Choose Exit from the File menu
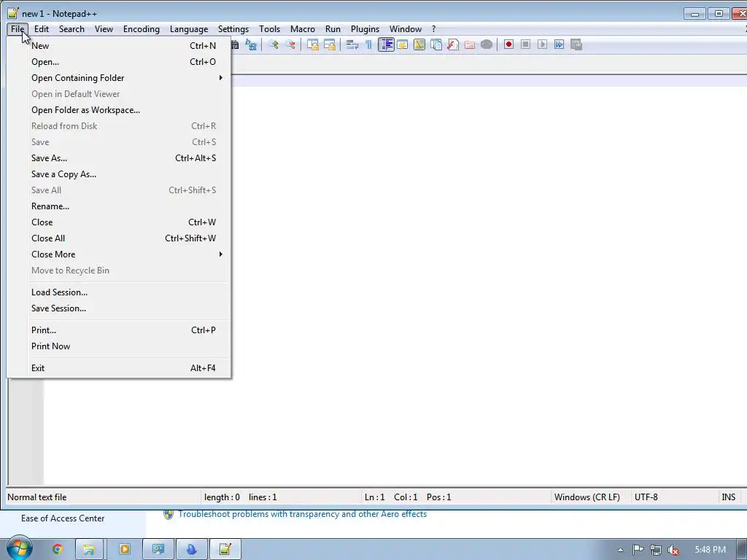747x560 pixels. [x=119, y=368]
